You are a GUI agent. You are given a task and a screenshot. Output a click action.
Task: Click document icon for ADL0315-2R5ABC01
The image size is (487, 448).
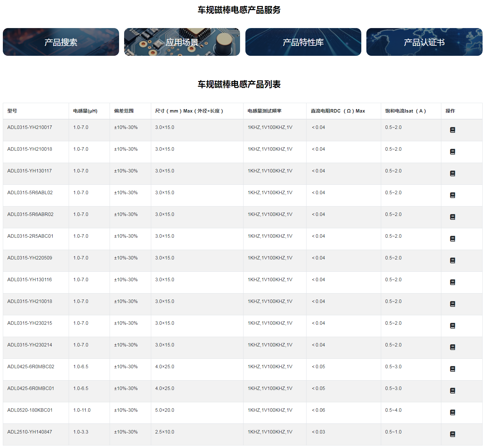tap(452, 239)
